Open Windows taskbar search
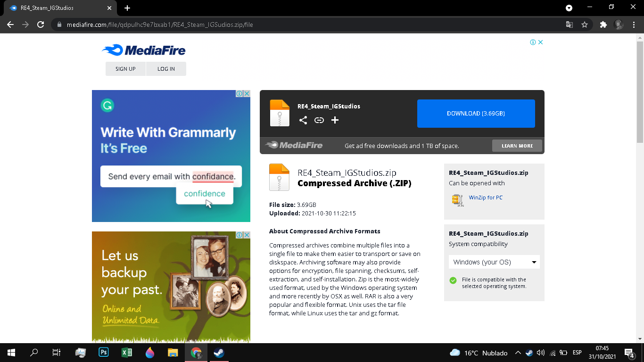644x362 pixels. point(34,353)
